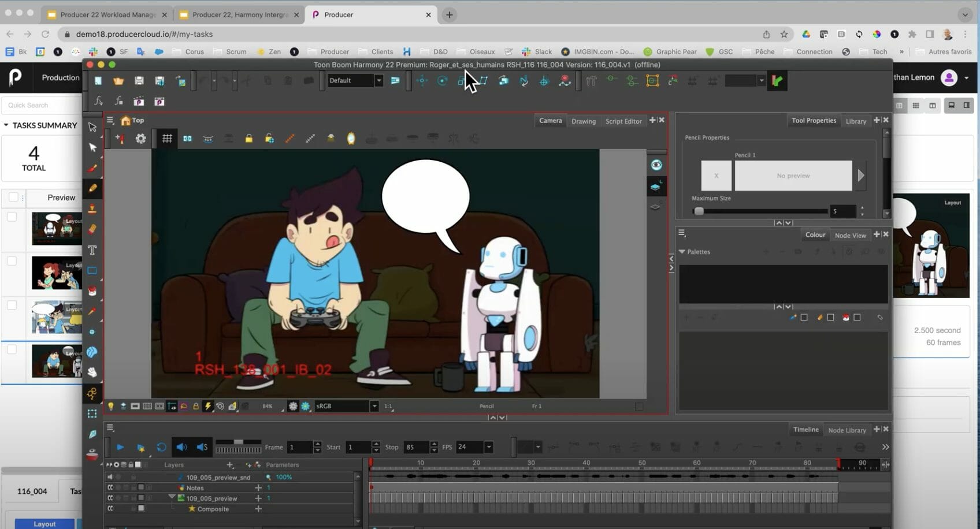The width and height of the screenshot is (980, 529).
Task: Click the green Producer link icon in toolbar
Action: point(777,81)
